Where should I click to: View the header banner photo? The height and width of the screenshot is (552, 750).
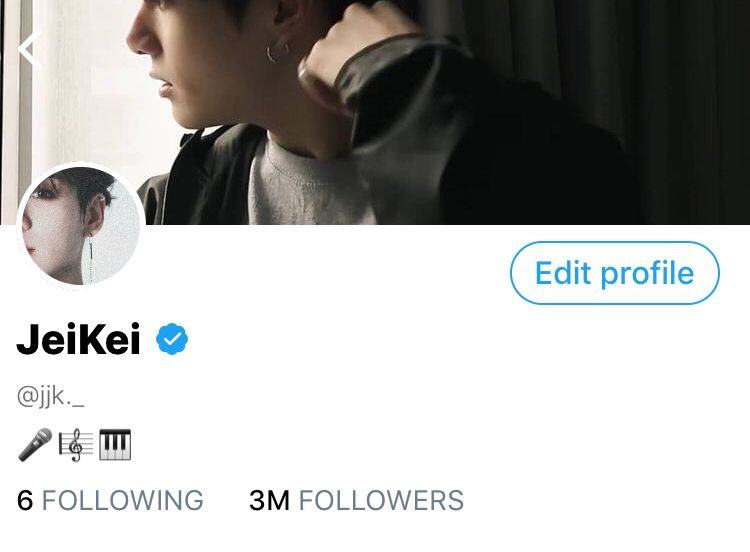pyautogui.click(x=375, y=112)
